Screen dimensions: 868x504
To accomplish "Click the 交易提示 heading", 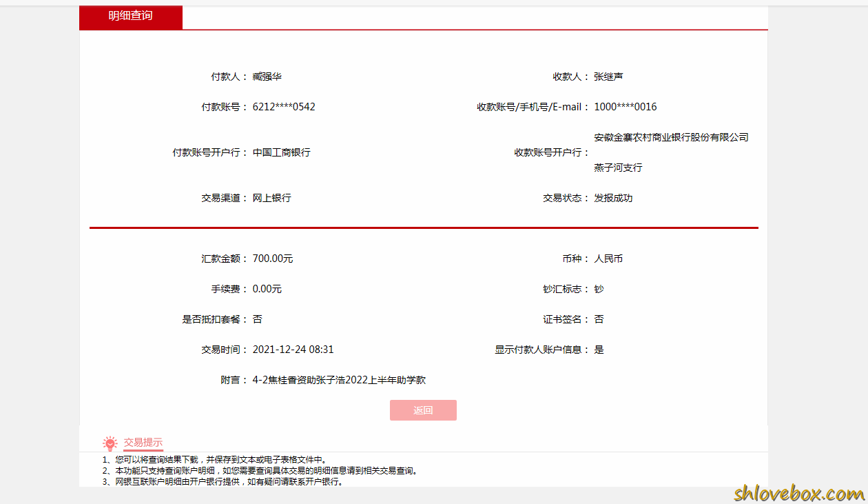I will (143, 443).
